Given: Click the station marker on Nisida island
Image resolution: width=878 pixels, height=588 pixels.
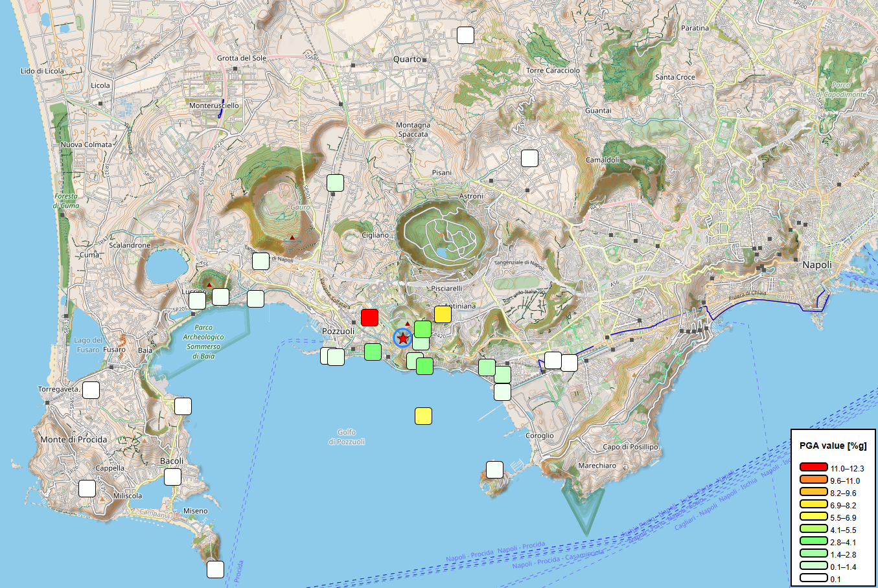Looking at the screenshot, I should click(x=494, y=469).
